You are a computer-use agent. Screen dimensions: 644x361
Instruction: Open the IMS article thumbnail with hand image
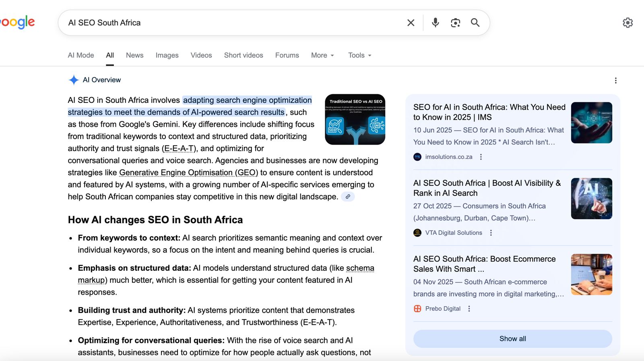tap(592, 122)
